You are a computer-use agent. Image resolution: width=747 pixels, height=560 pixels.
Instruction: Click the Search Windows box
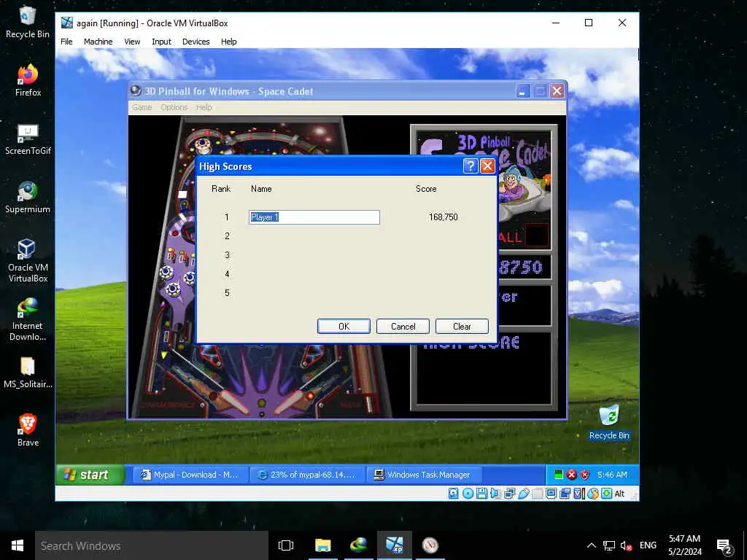coord(152,545)
